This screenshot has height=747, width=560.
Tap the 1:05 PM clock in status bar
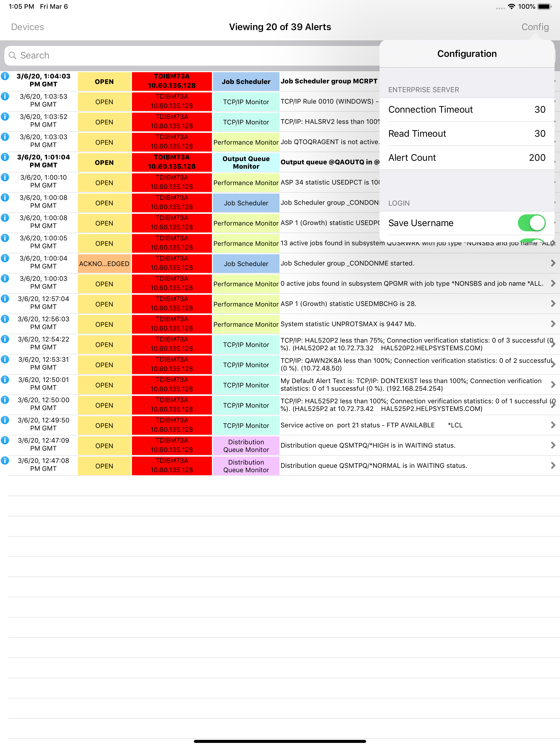pos(21,6)
